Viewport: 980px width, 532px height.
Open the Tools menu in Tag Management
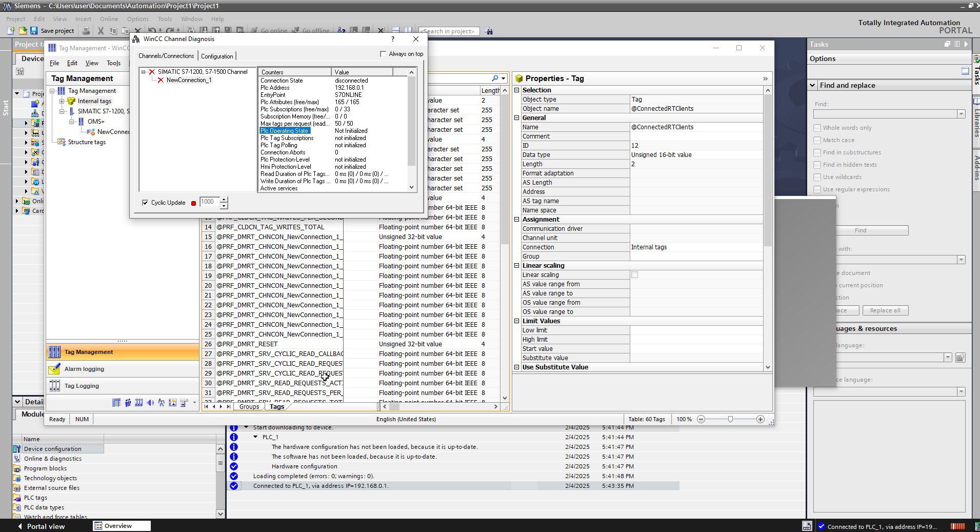point(113,63)
